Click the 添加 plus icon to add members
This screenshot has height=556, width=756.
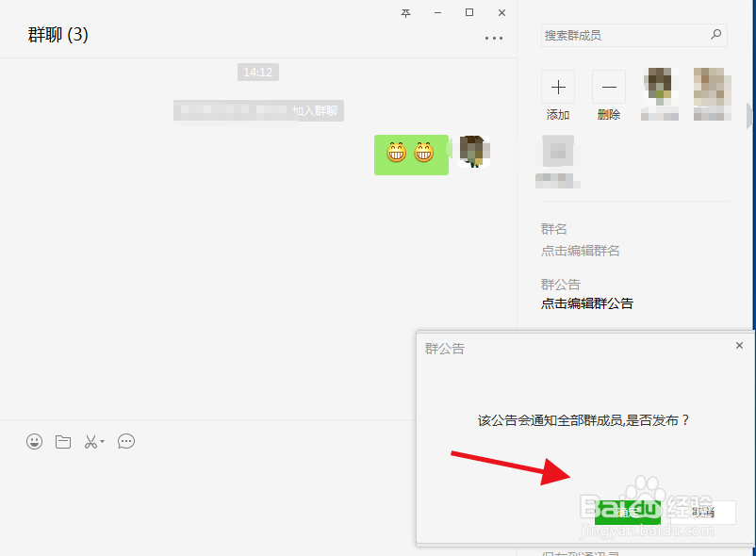(557, 86)
